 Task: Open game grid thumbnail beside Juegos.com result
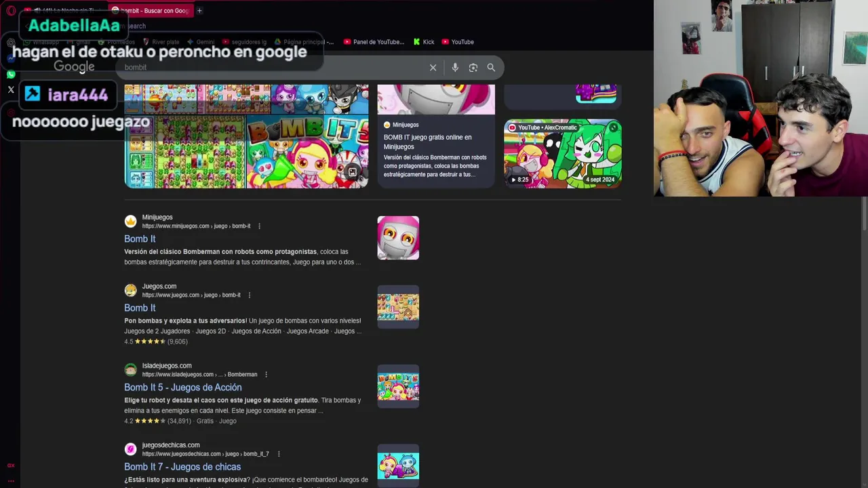tap(398, 307)
